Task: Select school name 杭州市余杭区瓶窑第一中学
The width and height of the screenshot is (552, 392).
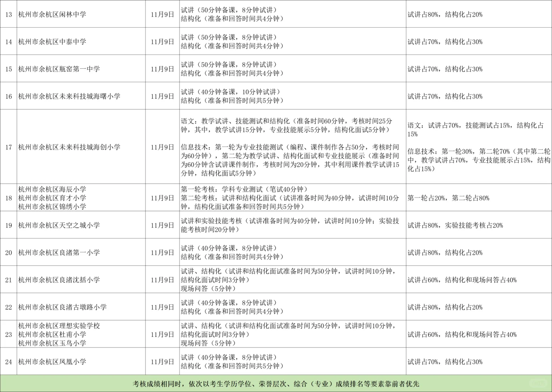Action: click(x=59, y=69)
